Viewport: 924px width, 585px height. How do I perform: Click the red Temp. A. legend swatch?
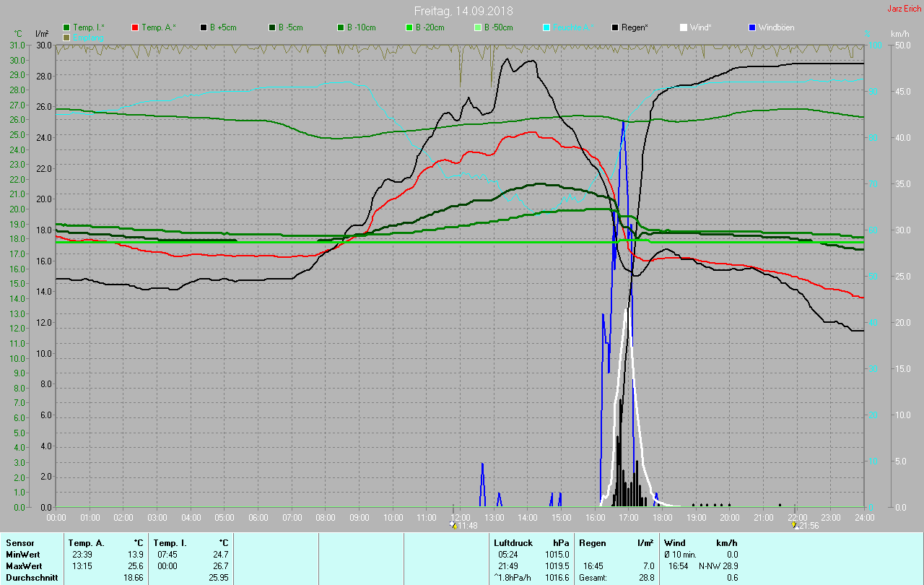coord(135,27)
